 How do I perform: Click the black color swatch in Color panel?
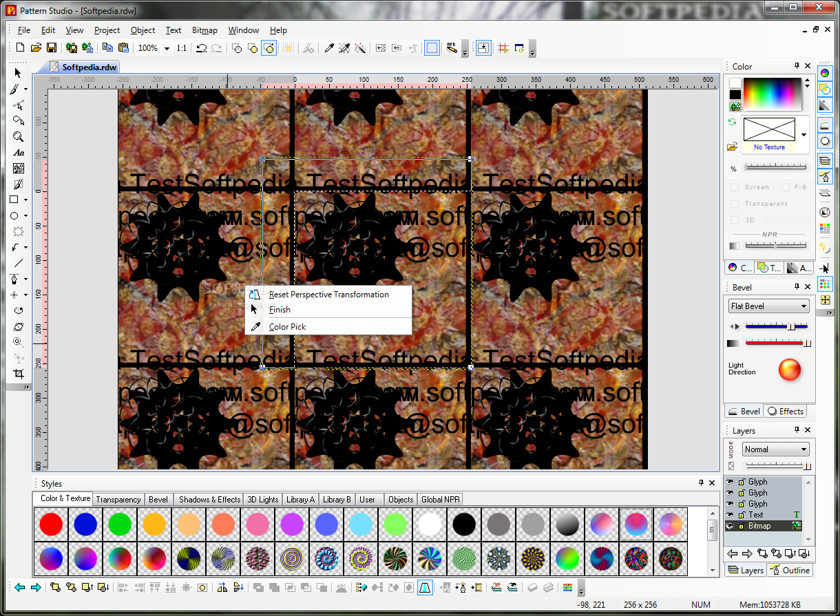(x=735, y=95)
